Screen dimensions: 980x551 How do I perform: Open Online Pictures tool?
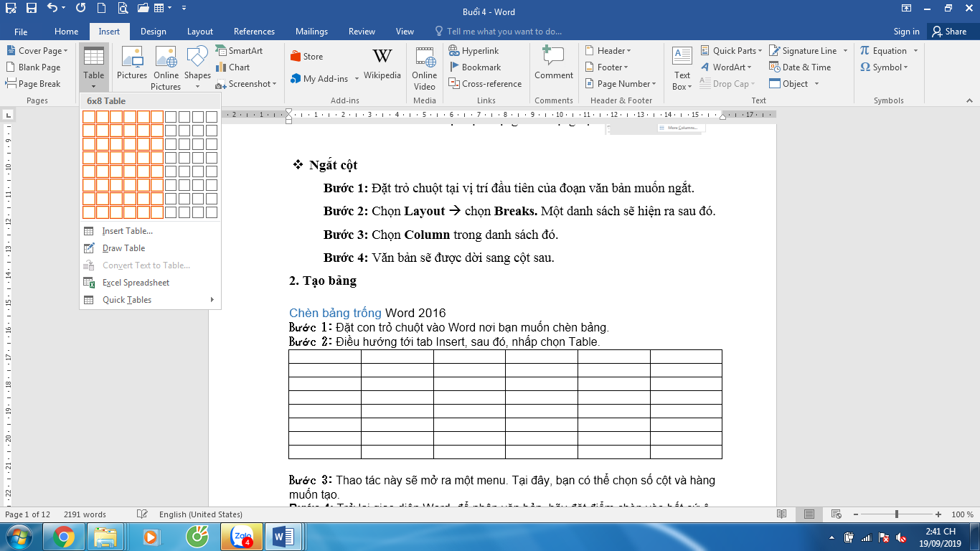click(166, 67)
